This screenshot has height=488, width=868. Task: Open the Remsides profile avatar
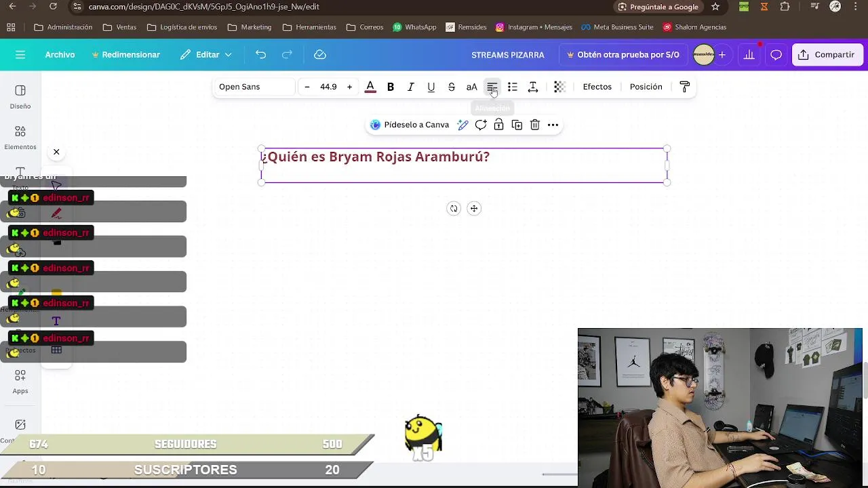tap(704, 55)
